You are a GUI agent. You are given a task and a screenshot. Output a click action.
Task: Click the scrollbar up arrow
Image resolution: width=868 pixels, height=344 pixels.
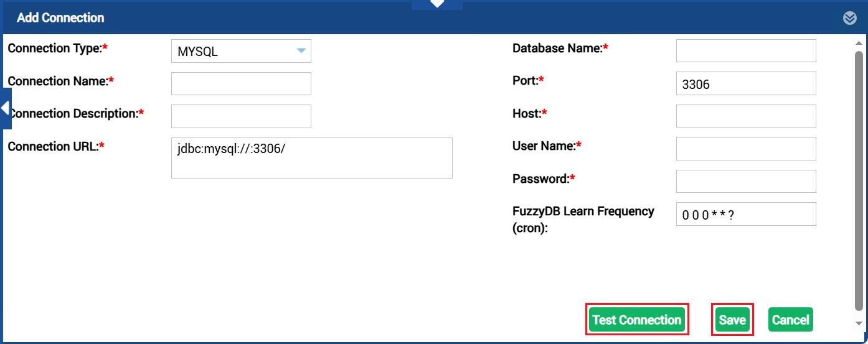[x=859, y=42]
